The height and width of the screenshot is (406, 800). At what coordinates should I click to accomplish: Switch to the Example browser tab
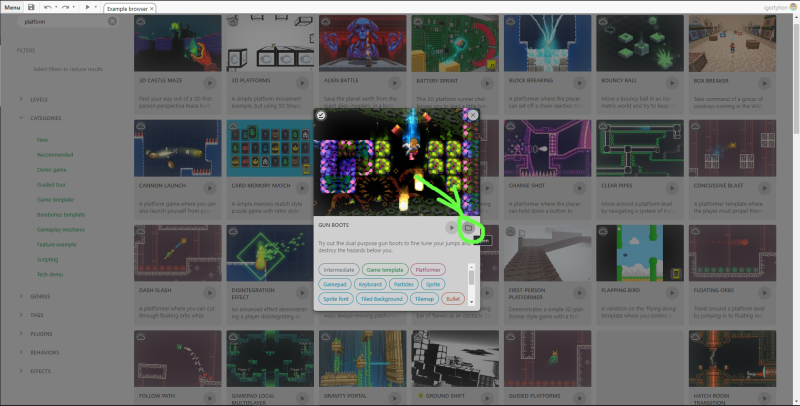(x=127, y=9)
